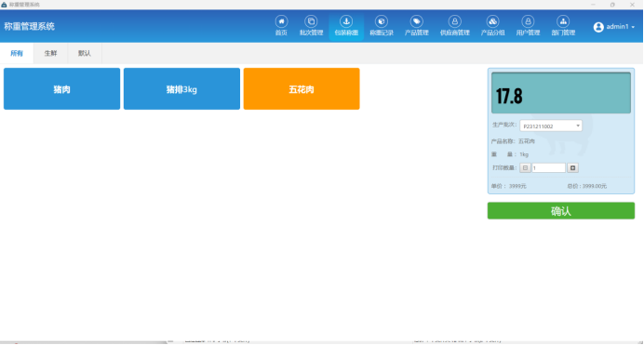Switch to the 默认 tab
The width and height of the screenshot is (644, 345).
coord(85,53)
